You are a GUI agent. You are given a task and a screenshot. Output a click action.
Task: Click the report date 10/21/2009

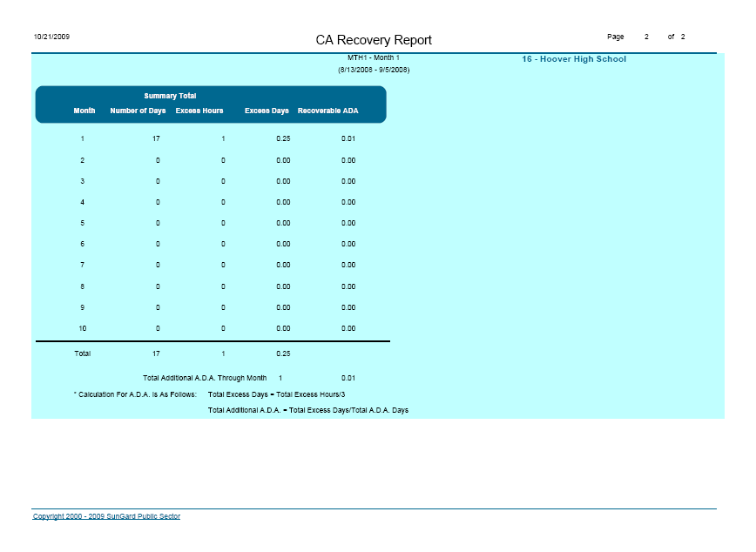tap(51, 37)
